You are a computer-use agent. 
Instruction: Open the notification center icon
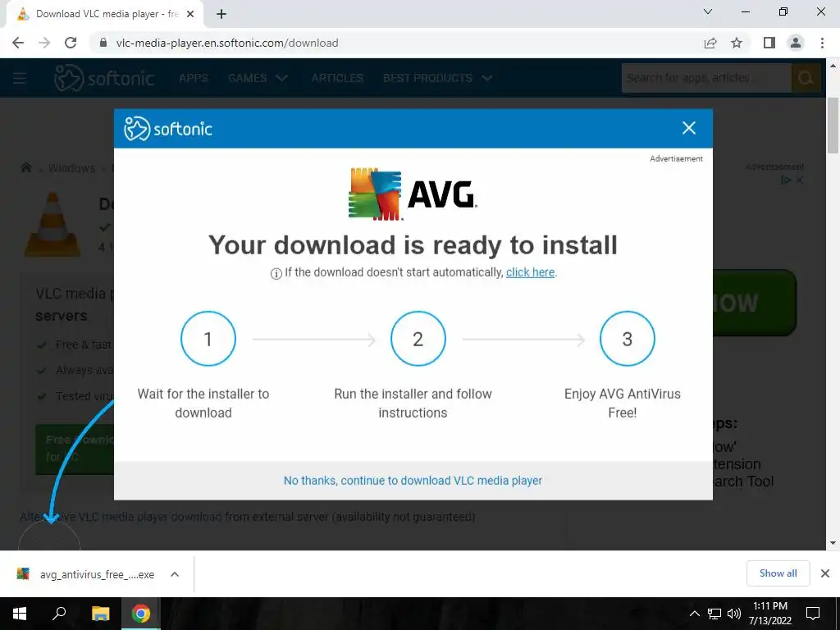[x=813, y=614]
